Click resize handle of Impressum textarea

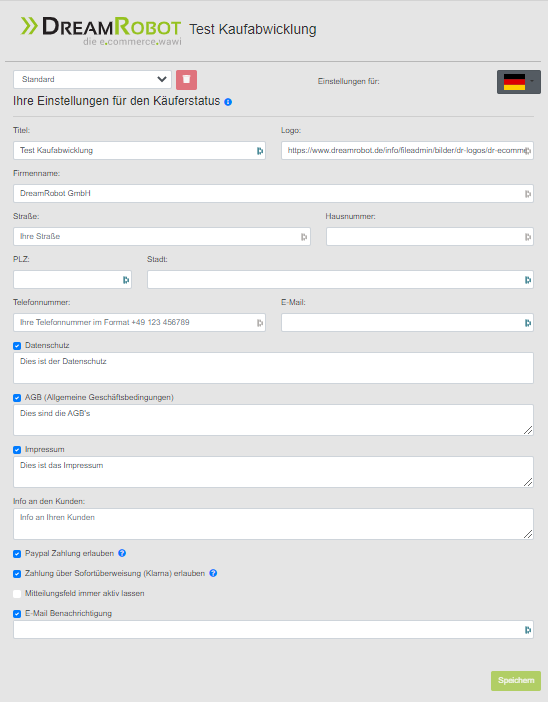[x=528, y=482]
